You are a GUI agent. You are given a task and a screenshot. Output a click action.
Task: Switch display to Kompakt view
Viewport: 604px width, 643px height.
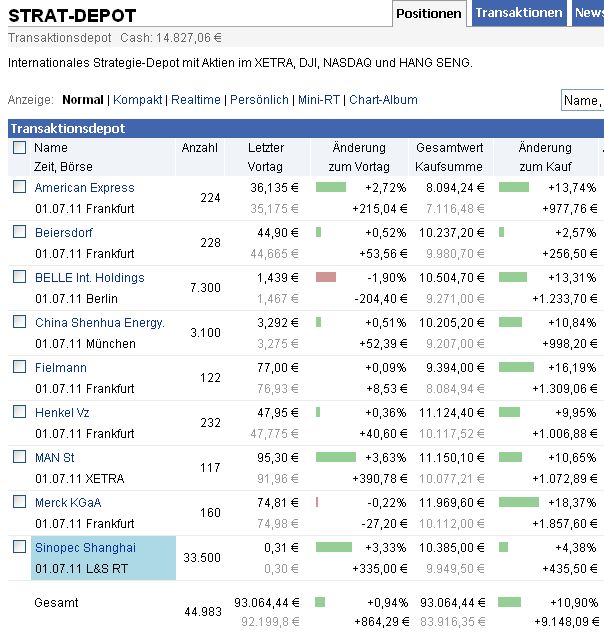click(x=137, y=100)
